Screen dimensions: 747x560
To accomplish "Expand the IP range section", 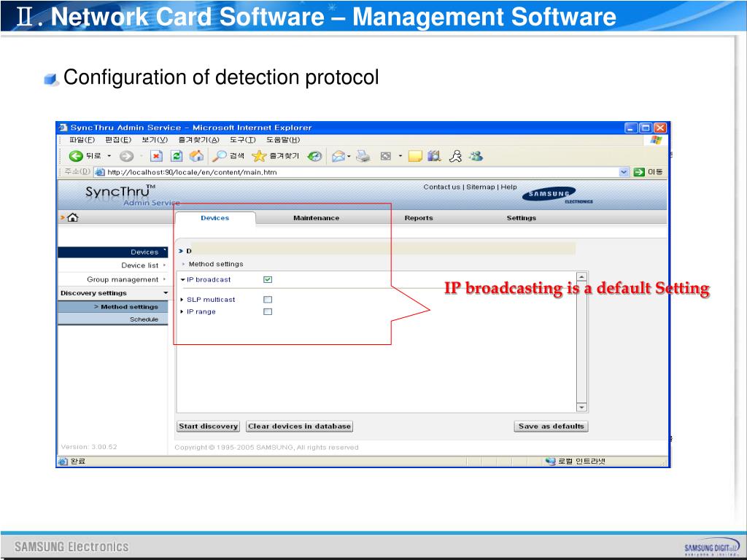I will [x=182, y=311].
